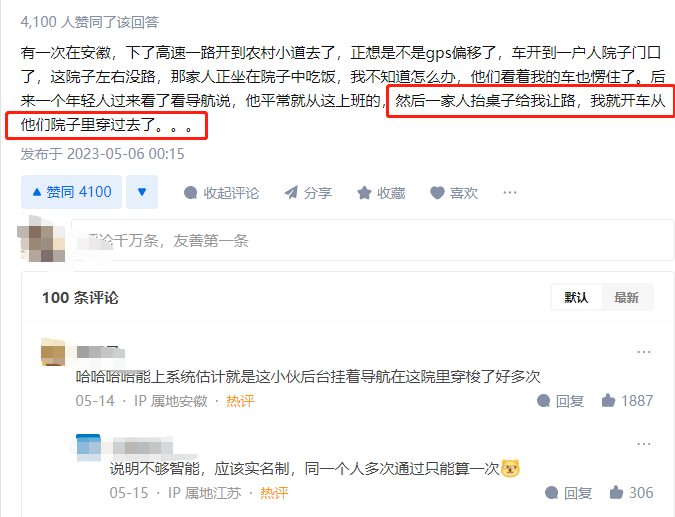Upvote the answer with 赞同 4100 button
This screenshot has width=675, height=517.
click(x=71, y=192)
